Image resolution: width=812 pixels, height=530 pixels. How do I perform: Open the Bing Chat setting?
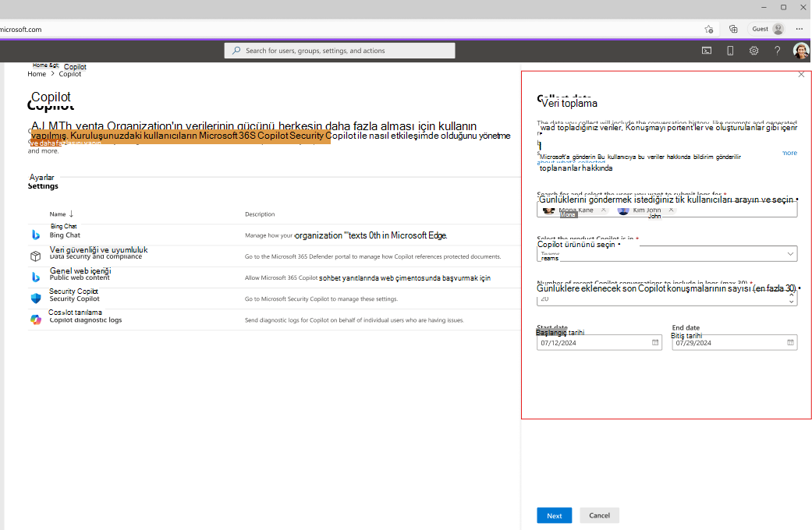click(x=65, y=235)
